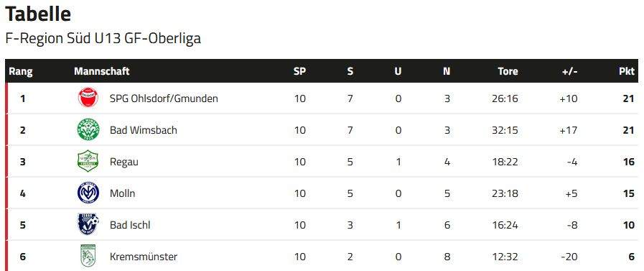Open the Kremsmünster team logo
Image resolution: width=644 pixels, height=271 pixels.
pyautogui.click(x=88, y=256)
